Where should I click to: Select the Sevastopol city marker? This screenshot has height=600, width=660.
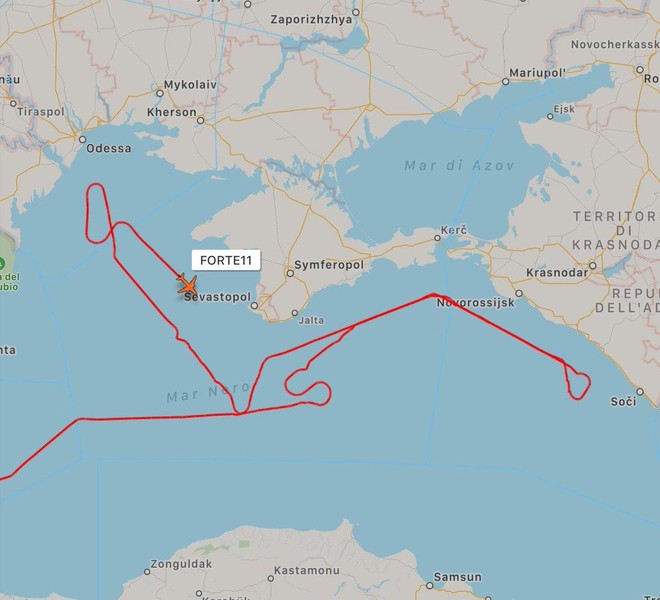coord(254,306)
